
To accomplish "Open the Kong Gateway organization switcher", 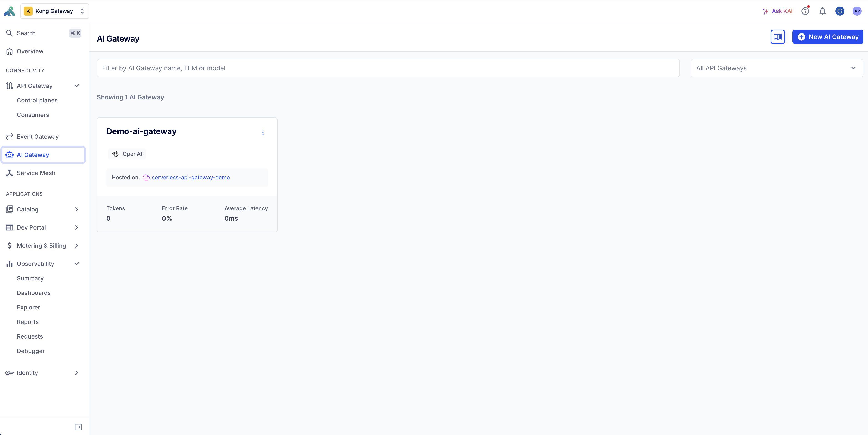I will [x=55, y=11].
